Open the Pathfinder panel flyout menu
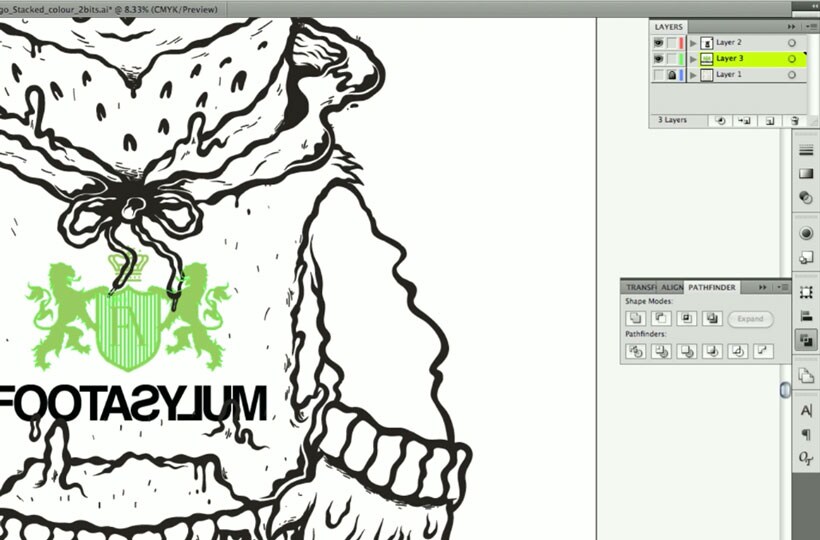Image resolution: width=820 pixels, height=540 pixels. 783,287
